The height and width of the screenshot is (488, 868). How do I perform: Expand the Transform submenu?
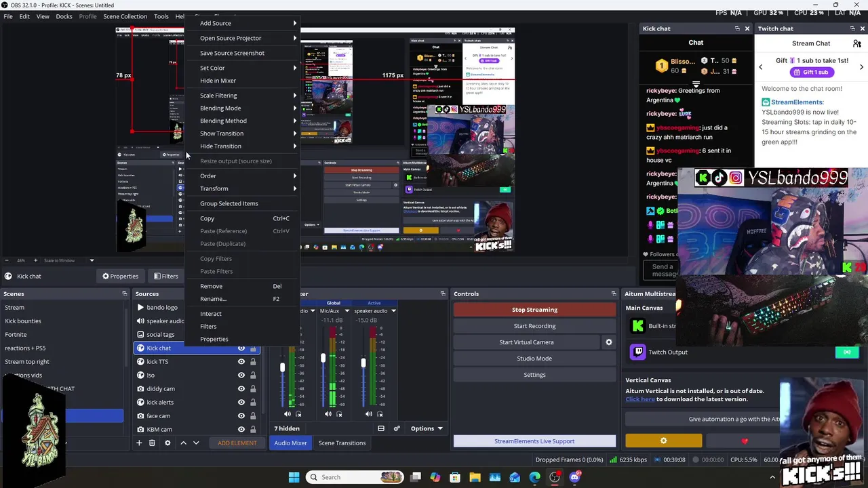(x=242, y=188)
